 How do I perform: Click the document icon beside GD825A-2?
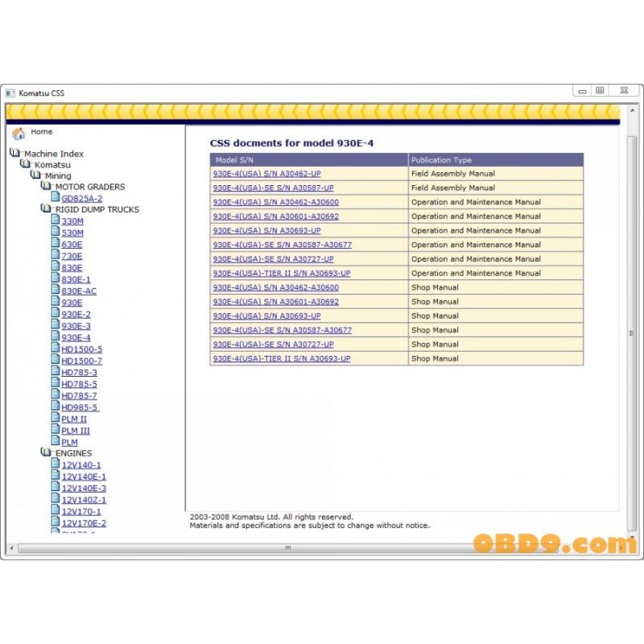[x=56, y=196]
